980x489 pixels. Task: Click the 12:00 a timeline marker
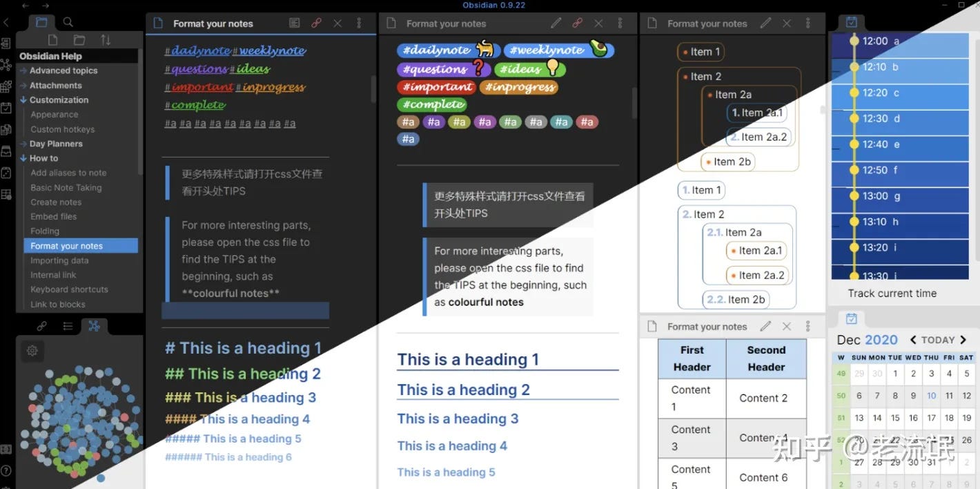click(x=854, y=41)
